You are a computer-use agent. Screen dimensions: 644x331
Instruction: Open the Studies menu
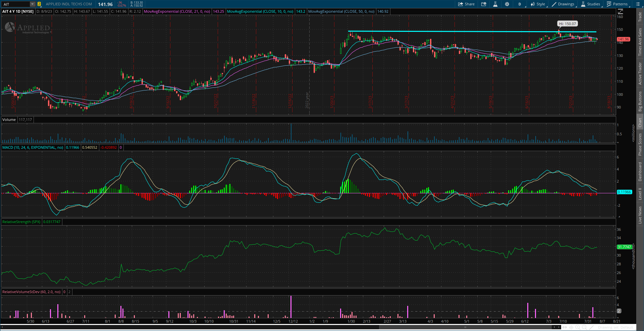pos(591,4)
